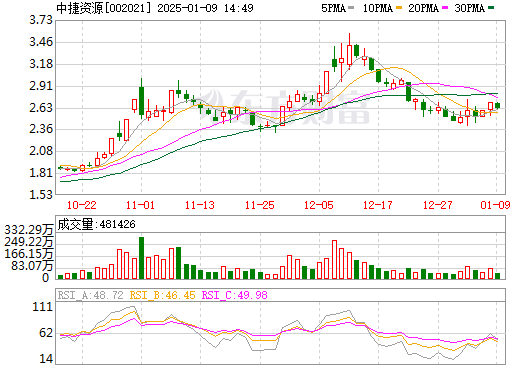Select the 12-27 date axis label
Viewport: 520px width, 365px height.
[x=438, y=205]
